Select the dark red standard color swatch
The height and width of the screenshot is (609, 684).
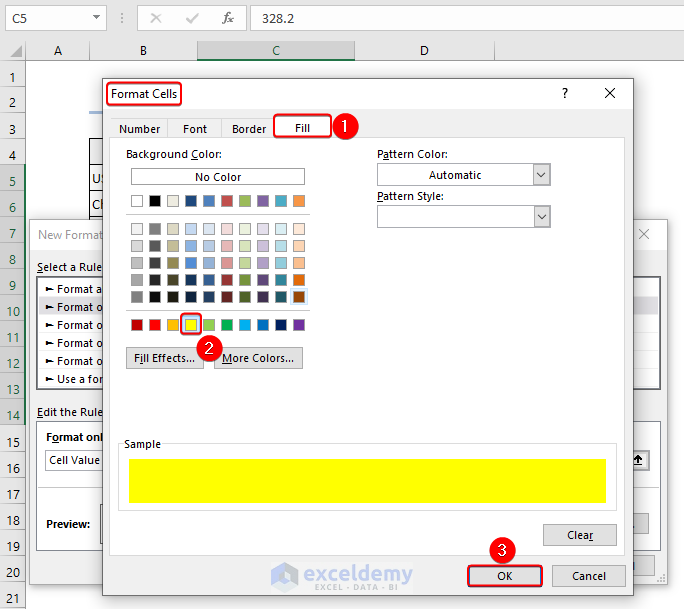[137, 325]
